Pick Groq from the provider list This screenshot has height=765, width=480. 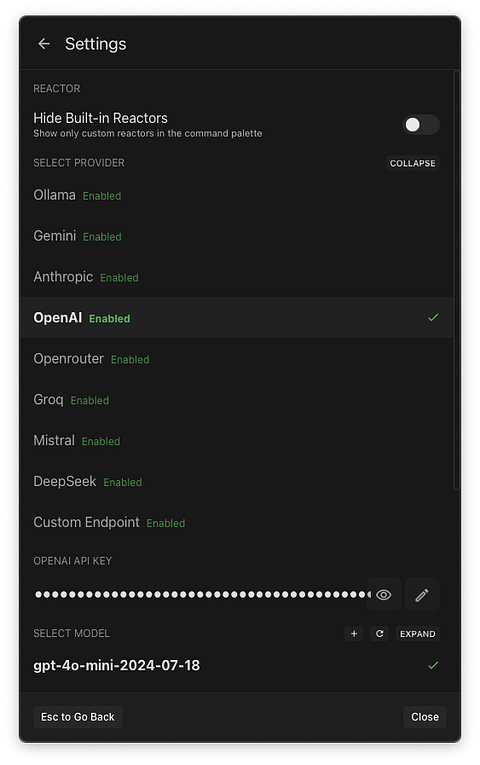tap(237, 400)
